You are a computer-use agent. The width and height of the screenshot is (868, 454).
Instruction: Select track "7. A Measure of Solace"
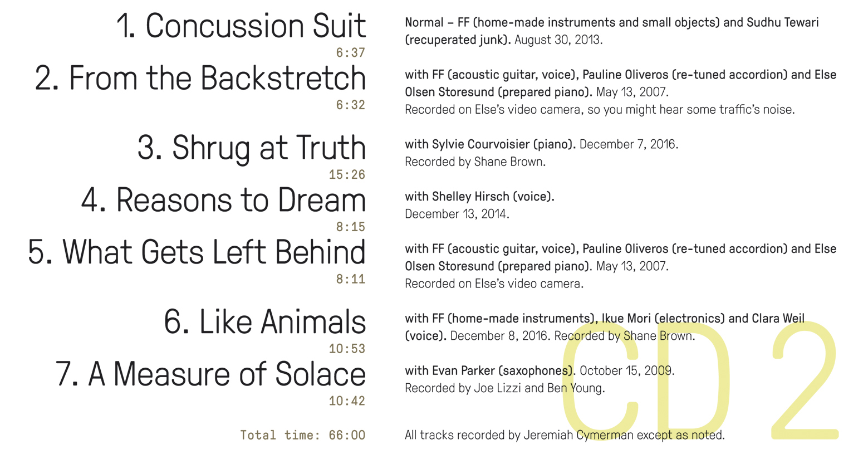[210, 374]
